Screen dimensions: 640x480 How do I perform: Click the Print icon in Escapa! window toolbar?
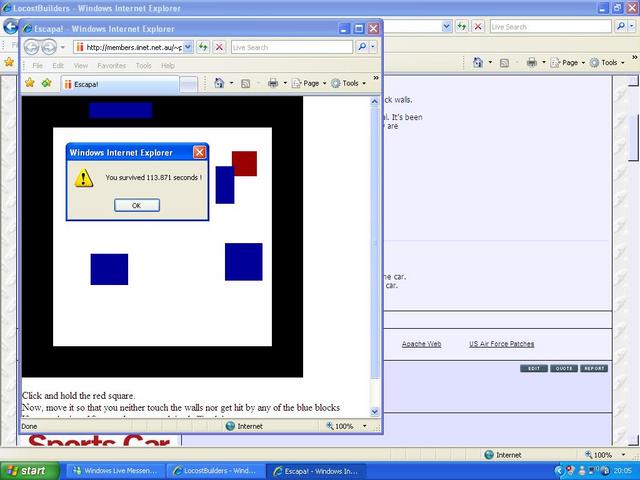tap(272, 83)
